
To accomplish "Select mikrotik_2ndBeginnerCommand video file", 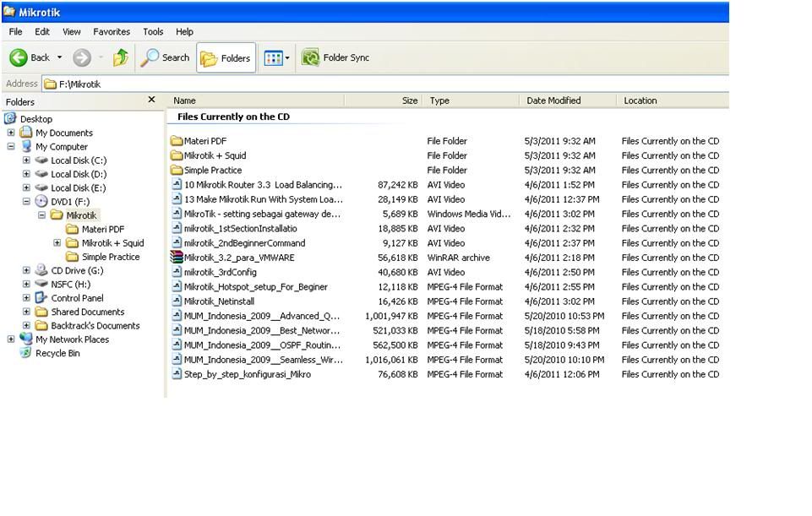I will tap(244, 242).
